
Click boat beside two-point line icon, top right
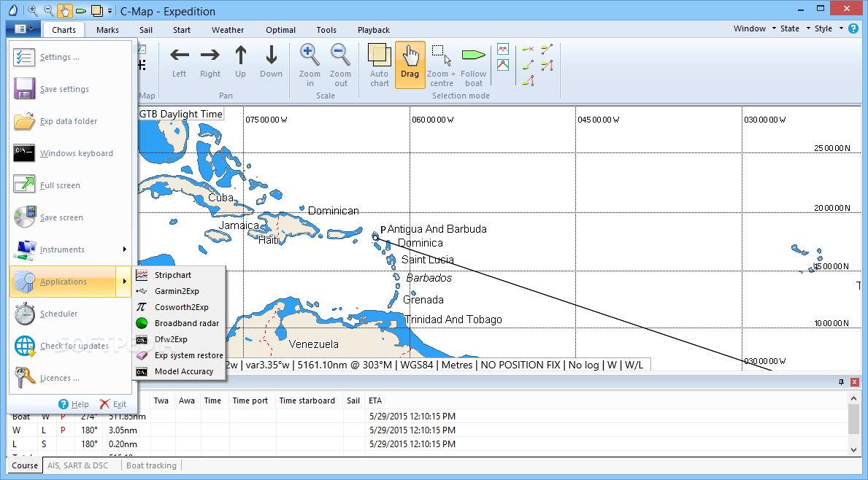pyautogui.click(x=547, y=49)
